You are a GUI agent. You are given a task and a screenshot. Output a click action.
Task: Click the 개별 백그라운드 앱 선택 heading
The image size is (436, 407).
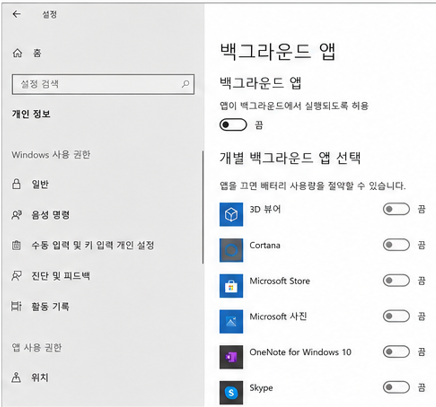point(290,158)
